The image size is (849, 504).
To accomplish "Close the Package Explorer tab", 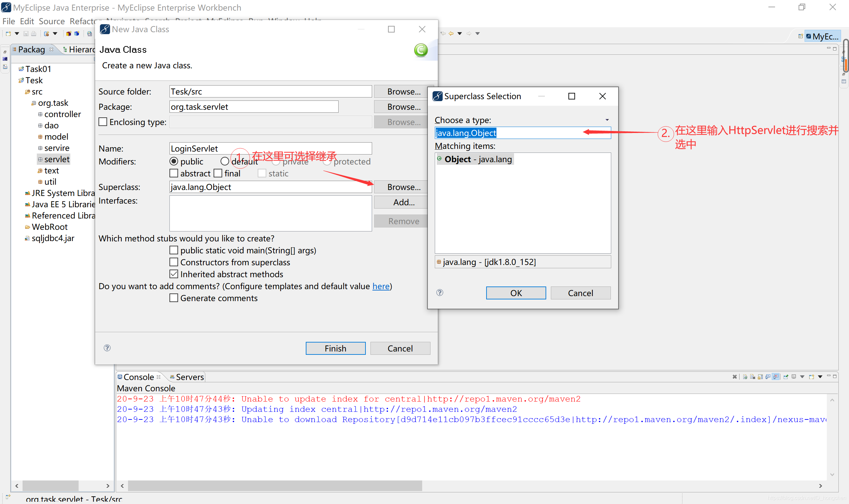I will point(52,49).
